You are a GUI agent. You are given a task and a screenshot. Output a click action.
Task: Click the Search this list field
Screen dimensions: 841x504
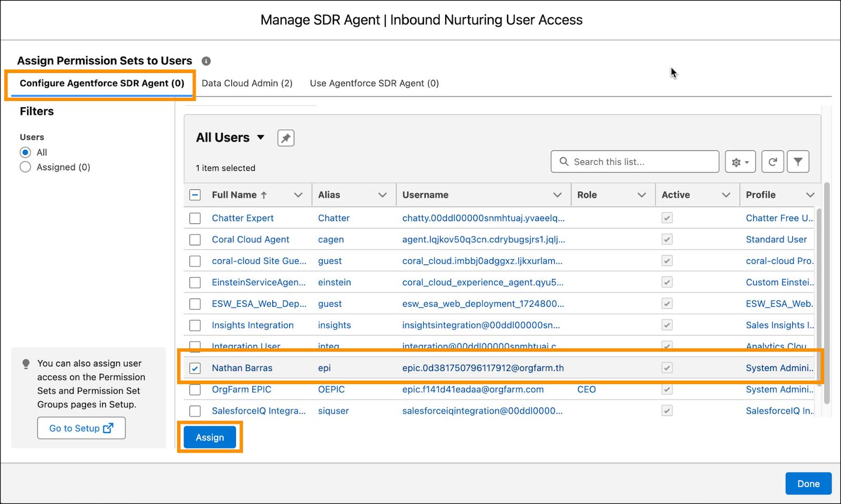pyautogui.click(x=635, y=162)
